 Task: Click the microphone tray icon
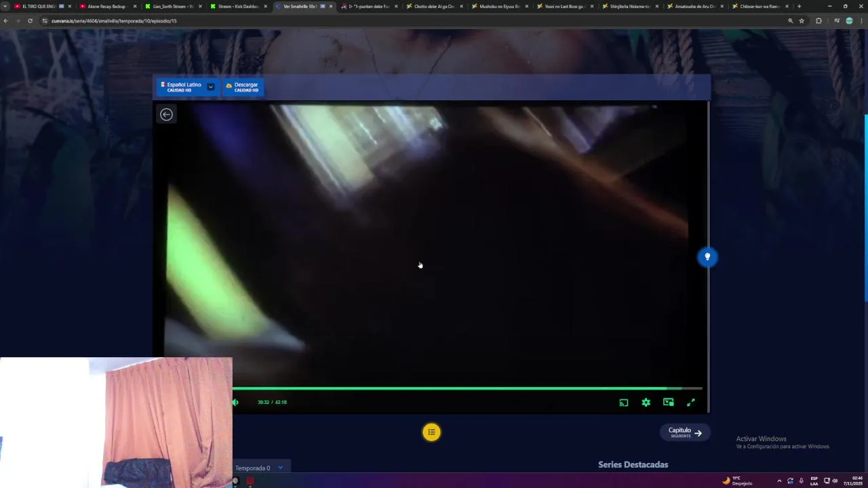click(x=802, y=481)
